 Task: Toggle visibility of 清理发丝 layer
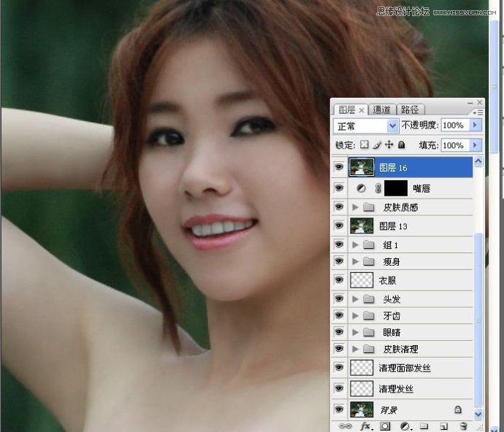tap(339, 388)
